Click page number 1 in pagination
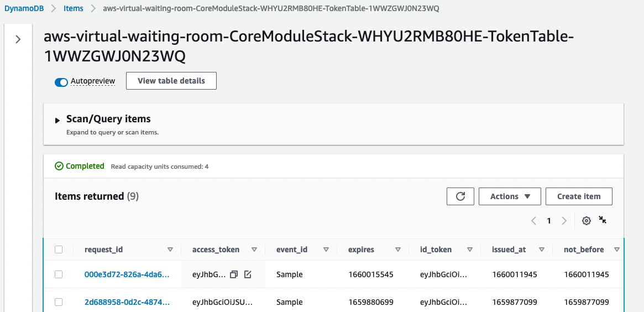The width and height of the screenshot is (644, 312). tap(549, 221)
